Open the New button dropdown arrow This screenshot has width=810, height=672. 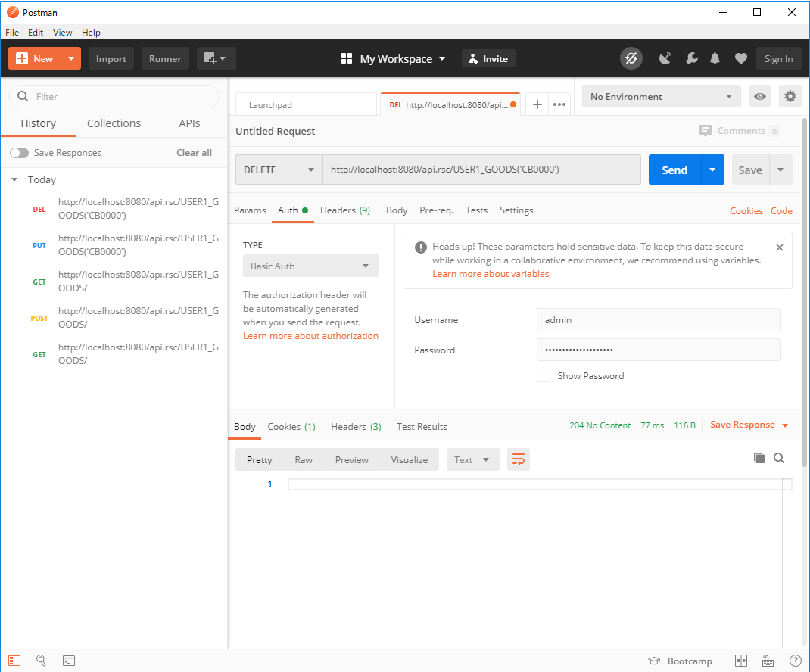pyautogui.click(x=71, y=58)
